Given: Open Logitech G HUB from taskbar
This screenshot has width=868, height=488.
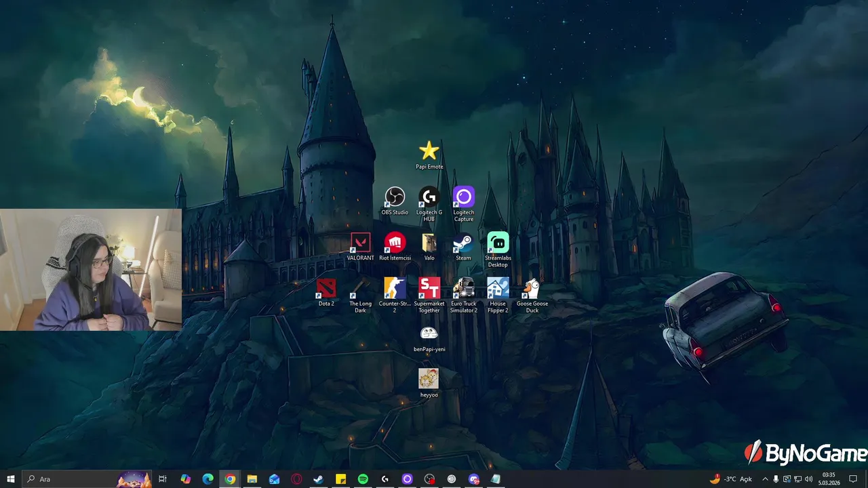Looking at the screenshot, I should coord(384,479).
